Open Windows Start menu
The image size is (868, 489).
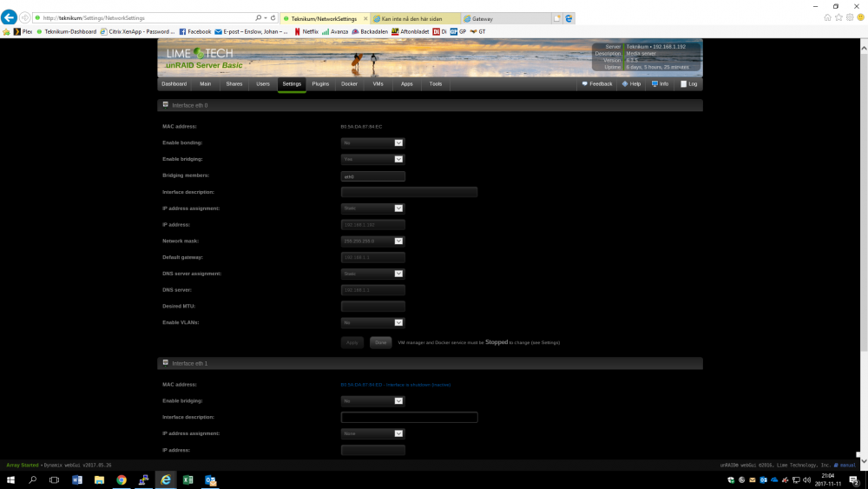tap(10, 480)
